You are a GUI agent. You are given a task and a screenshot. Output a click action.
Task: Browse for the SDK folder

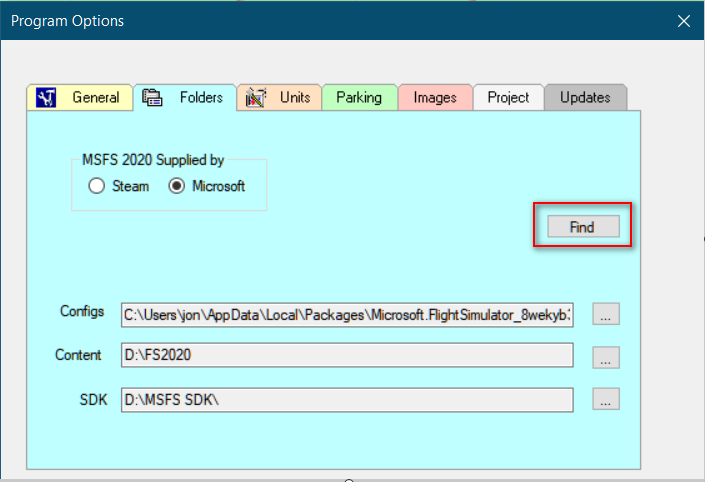point(606,399)
